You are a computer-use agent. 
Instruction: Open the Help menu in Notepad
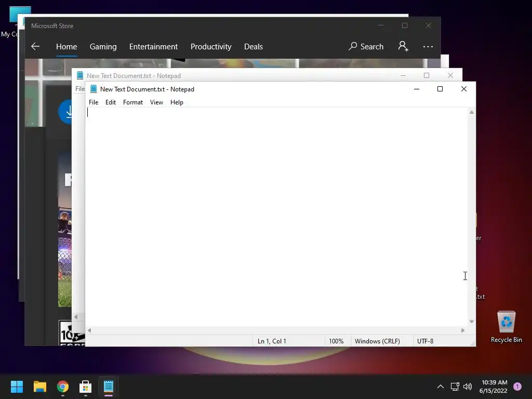point(177,102)
